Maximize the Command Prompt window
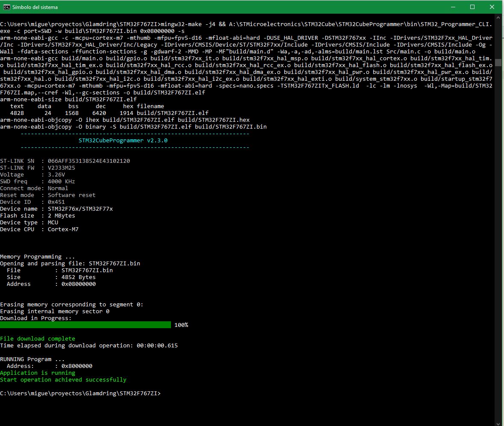 click(x=472, y=7)
